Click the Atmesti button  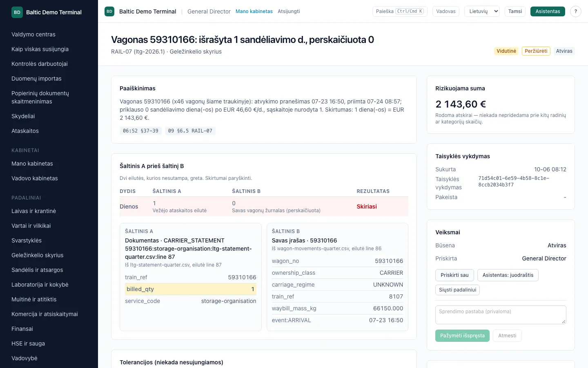point(507,336)
